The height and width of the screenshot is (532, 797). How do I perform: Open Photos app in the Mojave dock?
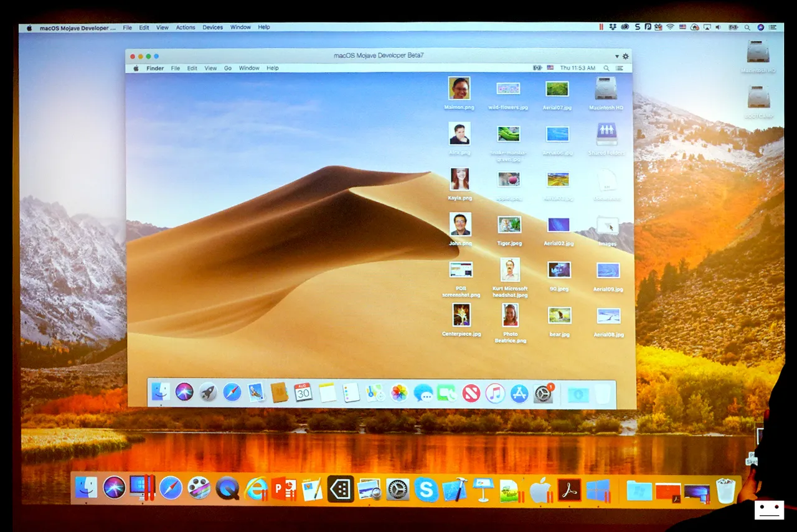tap(399, 393)
